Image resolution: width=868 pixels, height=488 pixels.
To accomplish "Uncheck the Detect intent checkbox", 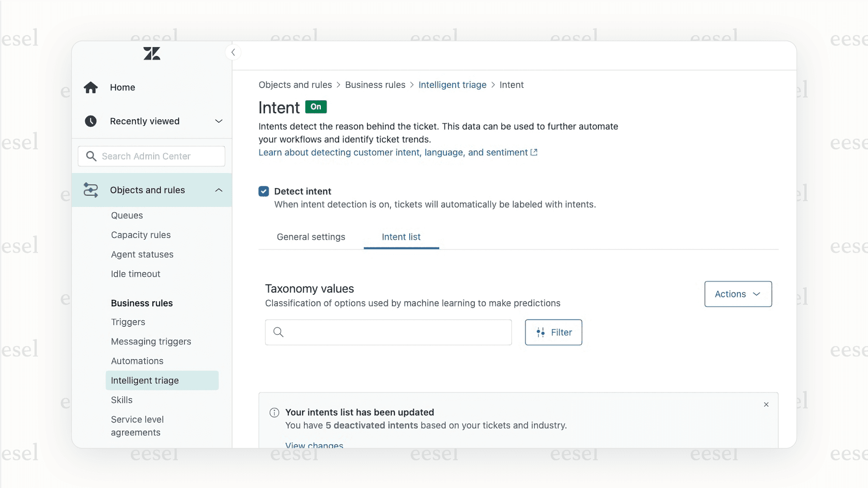I will pyautogui.click(x=263, y=191).
